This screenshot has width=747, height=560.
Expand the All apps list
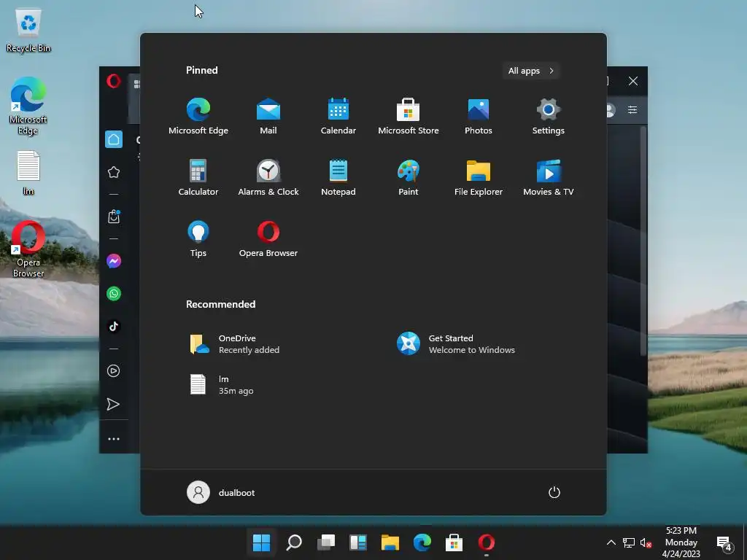530,71
